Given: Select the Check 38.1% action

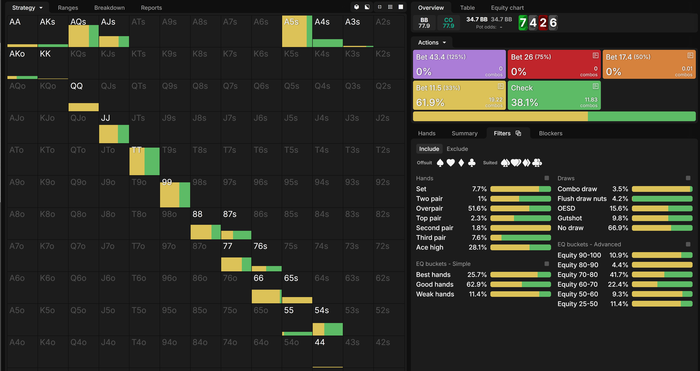Looking at the screenshot, I should [x=554, y=95].
